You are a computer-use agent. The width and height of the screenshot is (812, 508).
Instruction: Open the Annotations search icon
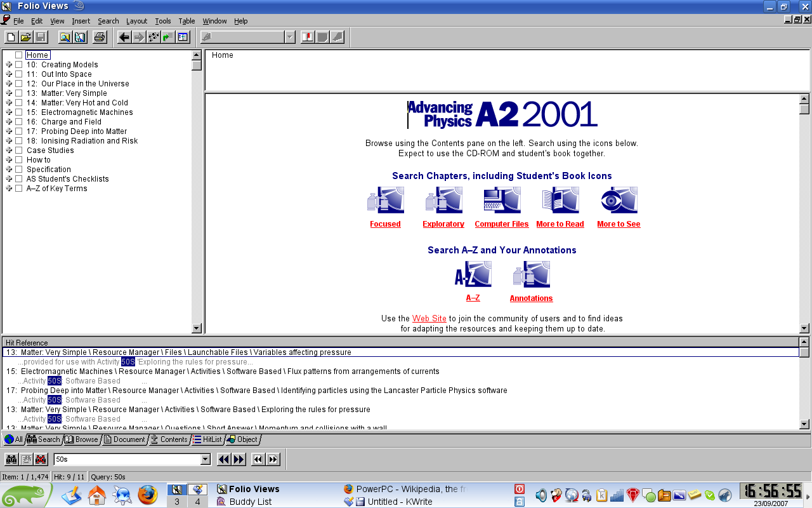coord(531,275)
